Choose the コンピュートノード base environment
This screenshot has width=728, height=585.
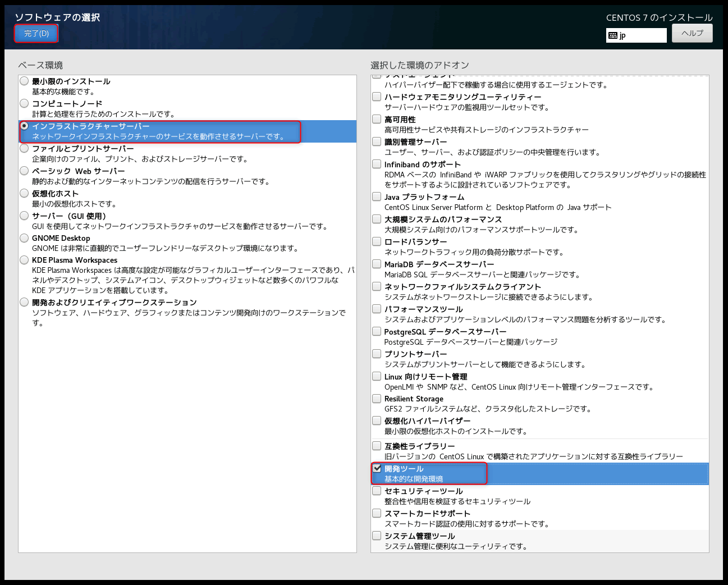[24, 104]
